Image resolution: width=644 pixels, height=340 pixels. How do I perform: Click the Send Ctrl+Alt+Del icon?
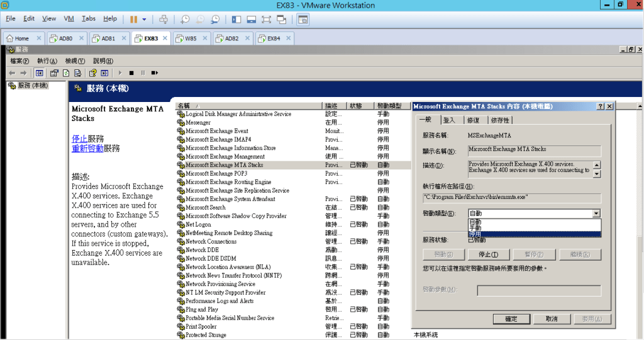pyautogui.click(x=164, y=20)
